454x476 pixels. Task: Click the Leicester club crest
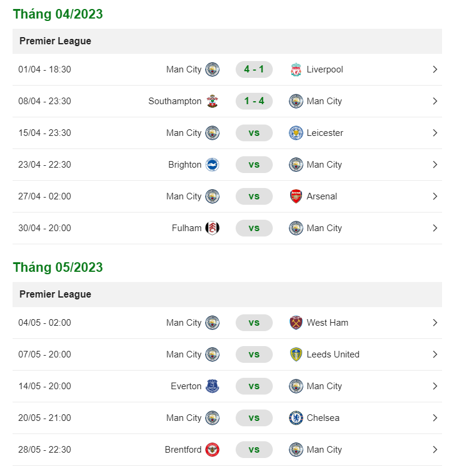(x=295, y=133)
